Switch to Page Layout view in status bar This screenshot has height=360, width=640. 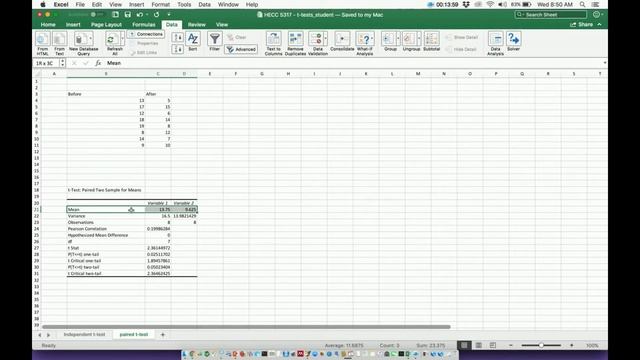[478, 345]
